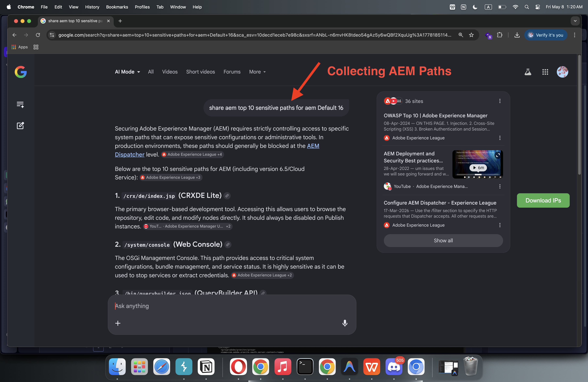This screenshot has width=588, height=382.
Task: Open a new Chrome tab
Action: tap(120, 21)
